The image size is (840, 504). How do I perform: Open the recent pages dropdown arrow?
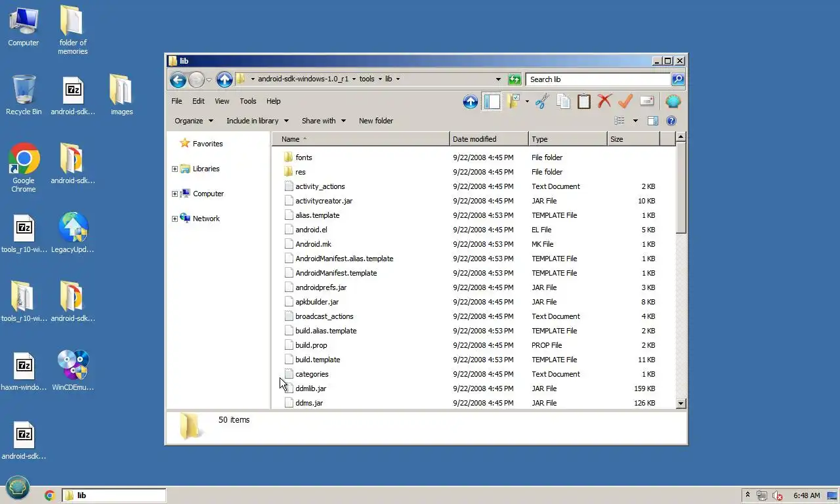coord(209,79)
